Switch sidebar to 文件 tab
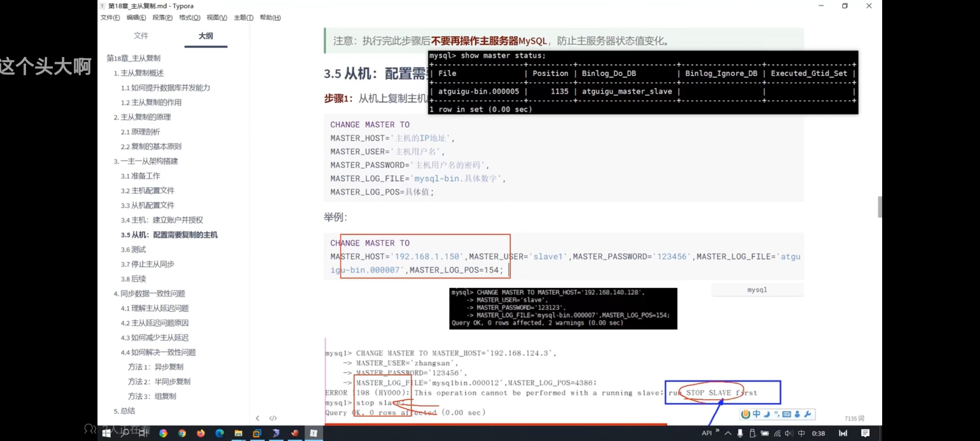Screen dimensions: 980x441 pyautogui.click(x=141, y=36)
